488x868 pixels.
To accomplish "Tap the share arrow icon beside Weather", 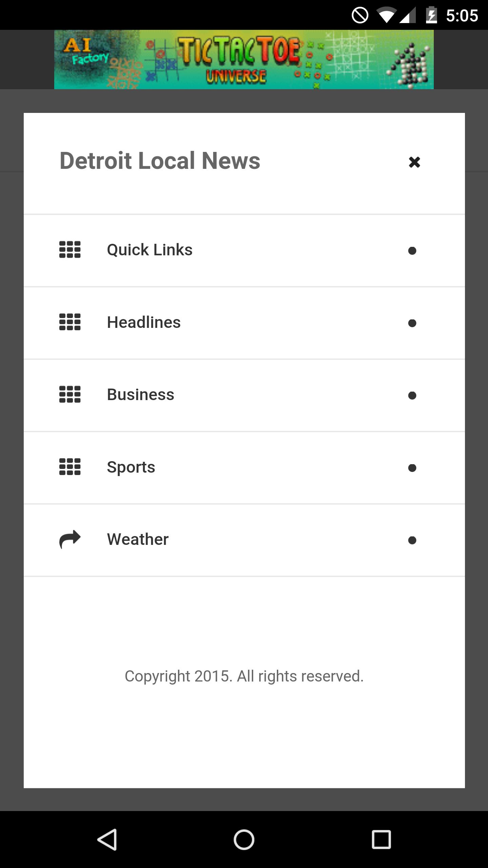I will click(x=70, y=539).
